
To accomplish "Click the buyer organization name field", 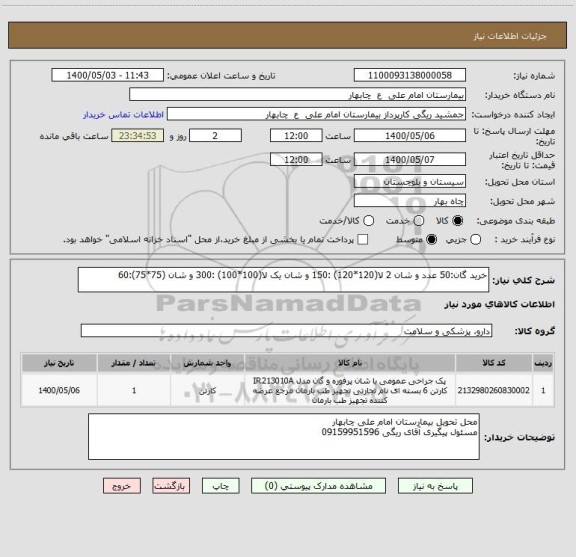I will (x=298, y=95).
